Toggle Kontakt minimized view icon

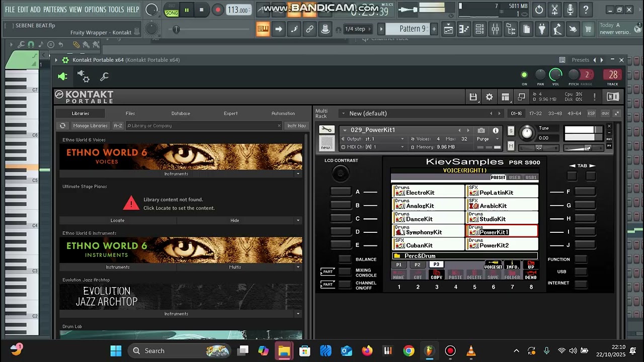click(x=521, y=97)
